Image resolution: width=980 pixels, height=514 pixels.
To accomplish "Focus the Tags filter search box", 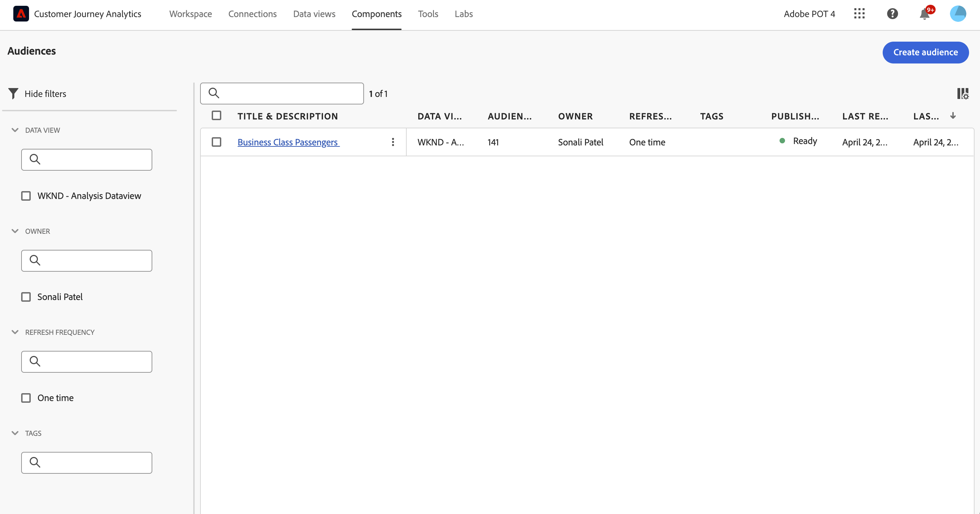I will pos(87,463).
